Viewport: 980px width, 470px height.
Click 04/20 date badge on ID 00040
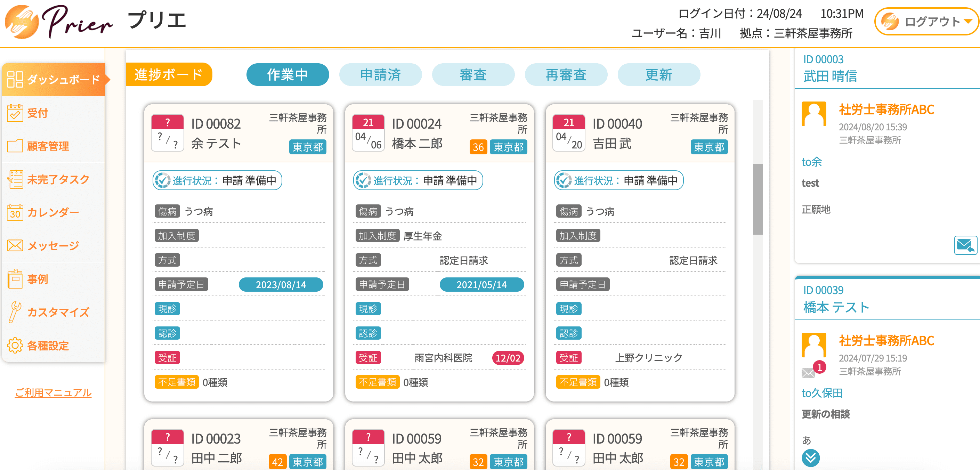point(569,133)
